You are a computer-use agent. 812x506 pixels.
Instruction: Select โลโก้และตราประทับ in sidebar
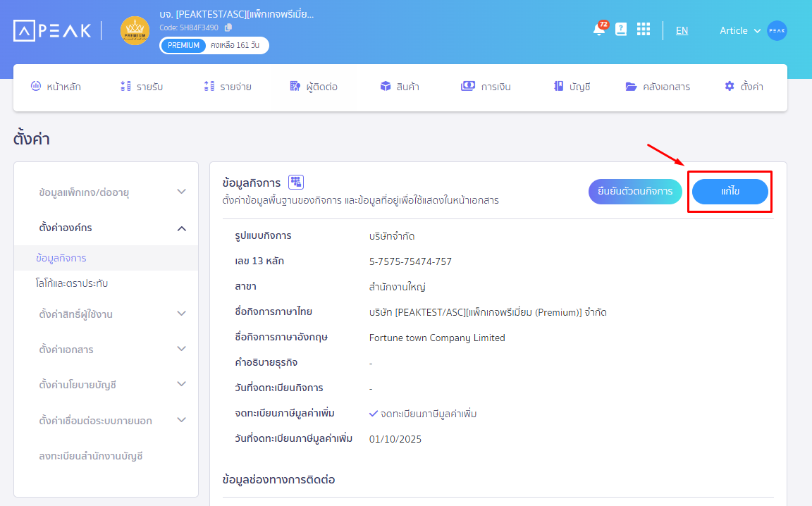pos(72,283)
